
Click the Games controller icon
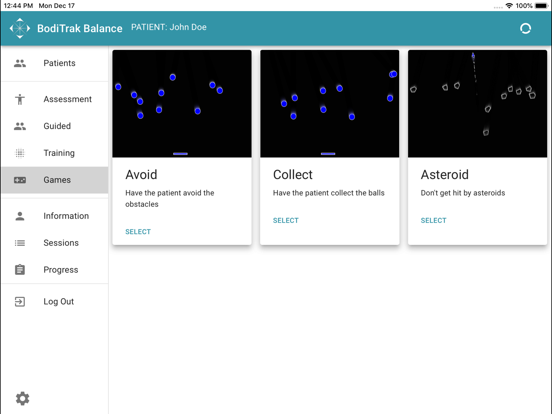click(20, 180)
